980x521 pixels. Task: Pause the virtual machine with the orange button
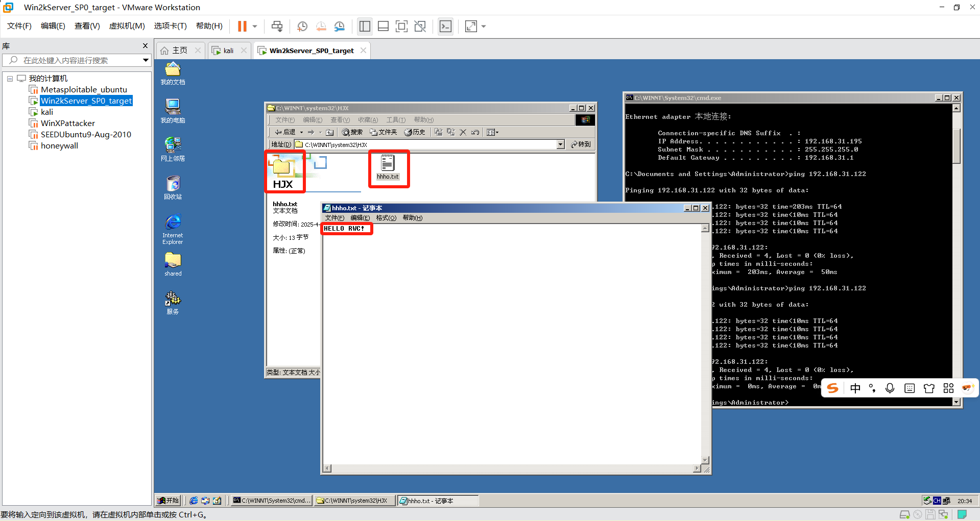[242, 26]
